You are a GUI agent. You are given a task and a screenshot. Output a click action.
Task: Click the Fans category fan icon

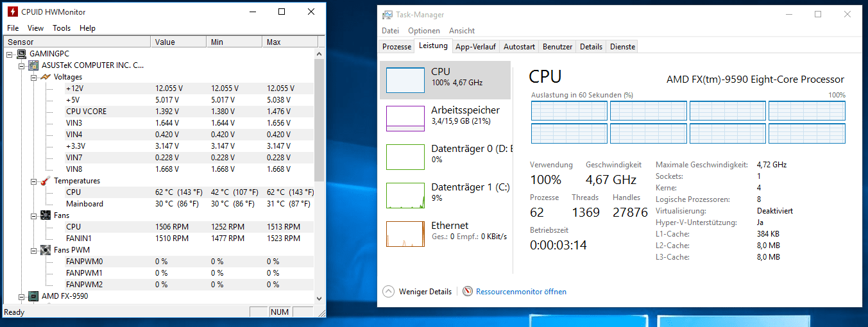pos(45,215)
